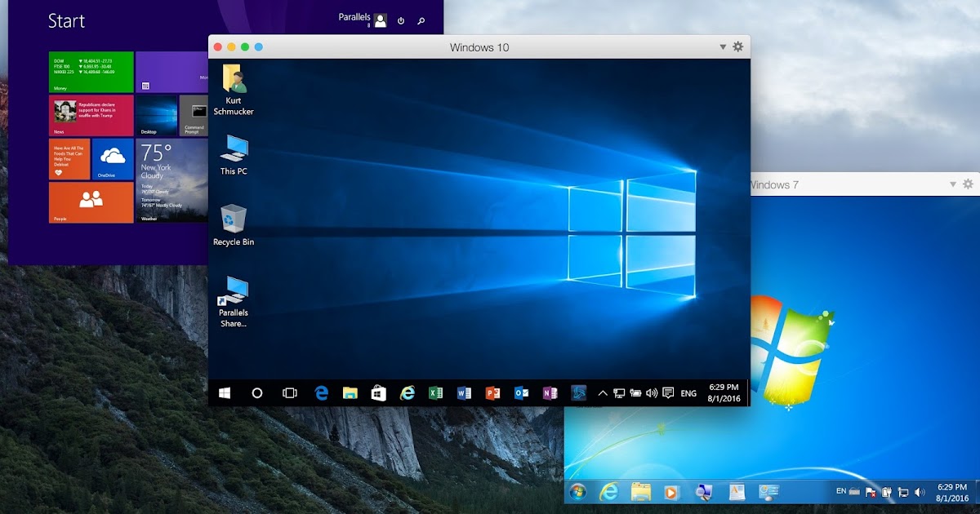Select Kurt Schmucker folder on Windows 10 desktop

[x=234, y=90]
